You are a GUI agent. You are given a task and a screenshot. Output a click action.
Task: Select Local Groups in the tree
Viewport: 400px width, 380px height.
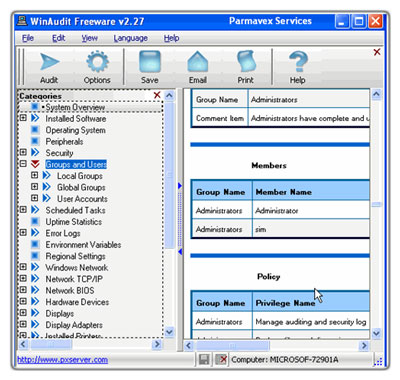pos(80,176)
